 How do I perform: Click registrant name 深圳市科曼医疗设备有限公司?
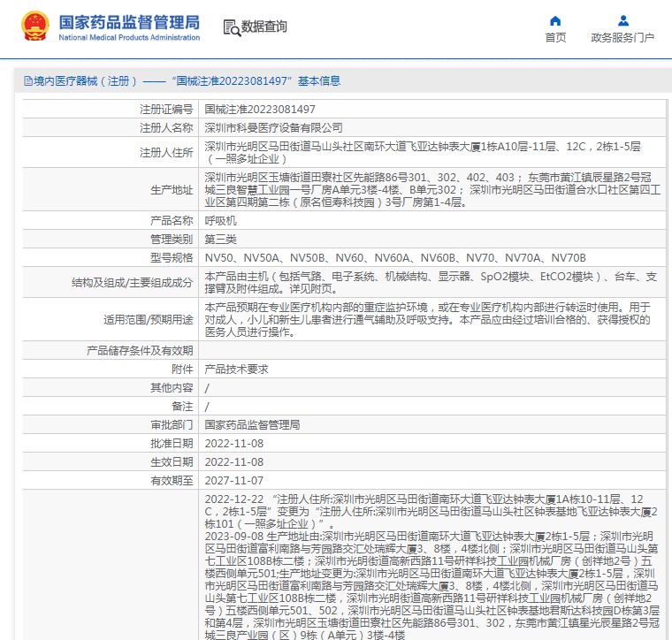273,127
